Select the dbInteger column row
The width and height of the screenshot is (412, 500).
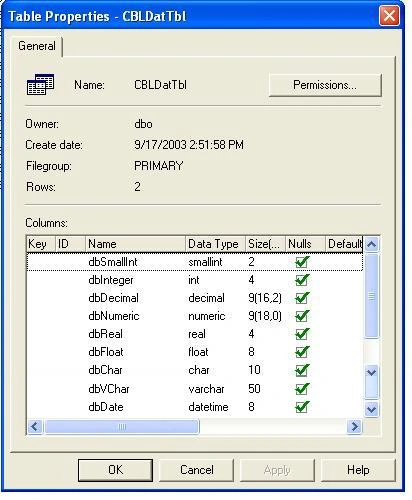tap(195, 280)
